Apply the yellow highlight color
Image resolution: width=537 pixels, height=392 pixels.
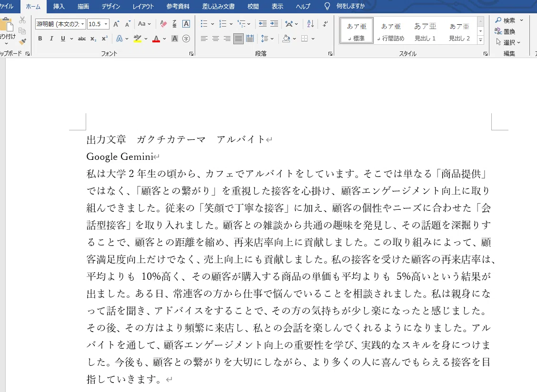[x=137, y=39]
